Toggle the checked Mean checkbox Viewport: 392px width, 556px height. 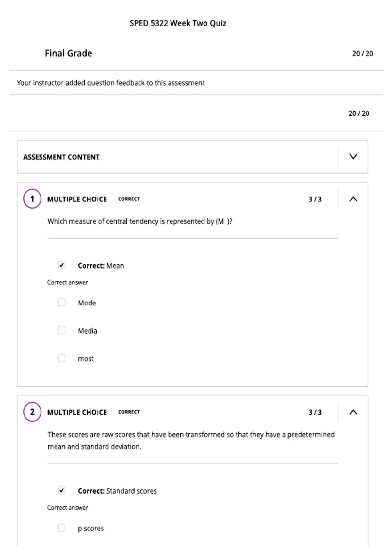click(61, 265)
